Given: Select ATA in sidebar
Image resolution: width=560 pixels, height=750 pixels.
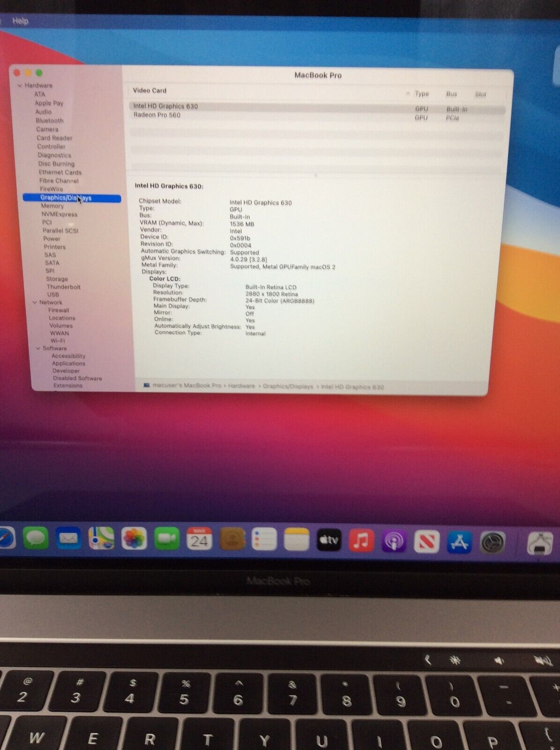Looking at the screenshot, I should 39,94.
